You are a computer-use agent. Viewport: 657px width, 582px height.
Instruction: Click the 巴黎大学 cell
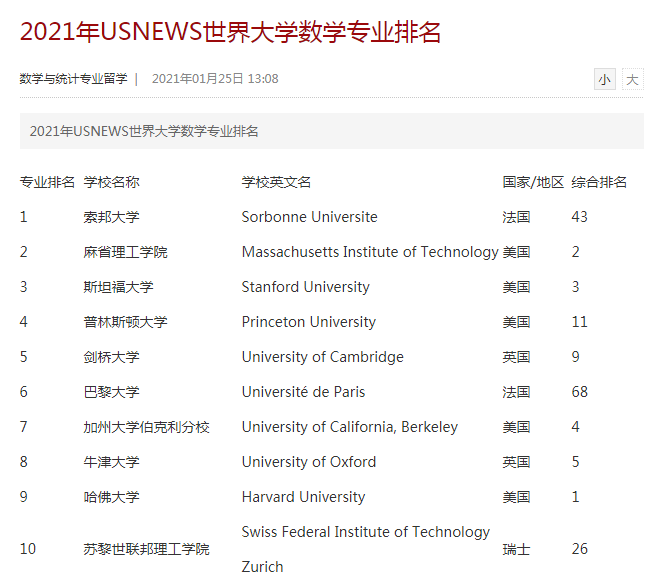pos(111,392)
